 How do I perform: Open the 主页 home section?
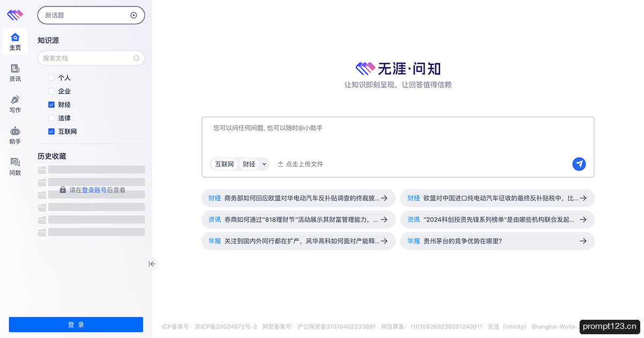click(15, 41)
